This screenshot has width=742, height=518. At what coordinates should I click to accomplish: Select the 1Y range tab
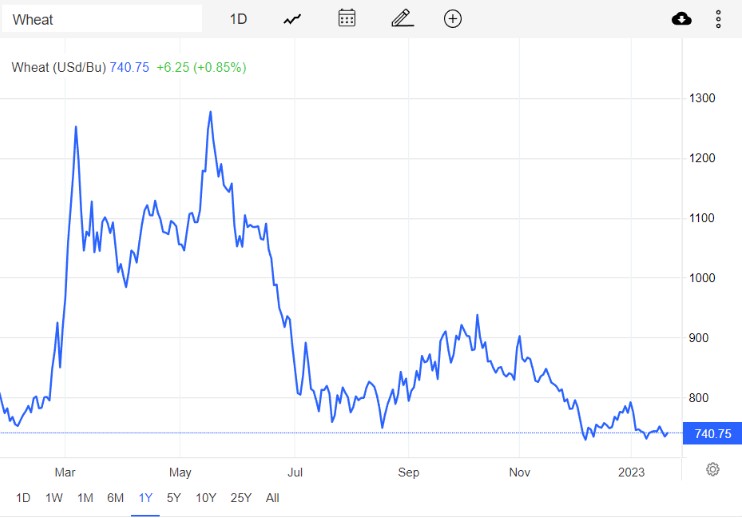point(145,498)
